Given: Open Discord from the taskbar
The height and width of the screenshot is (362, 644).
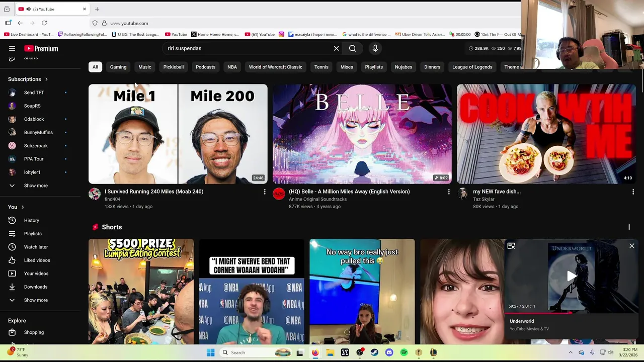Looking at the screenshot, I should [x=389, y=352].
